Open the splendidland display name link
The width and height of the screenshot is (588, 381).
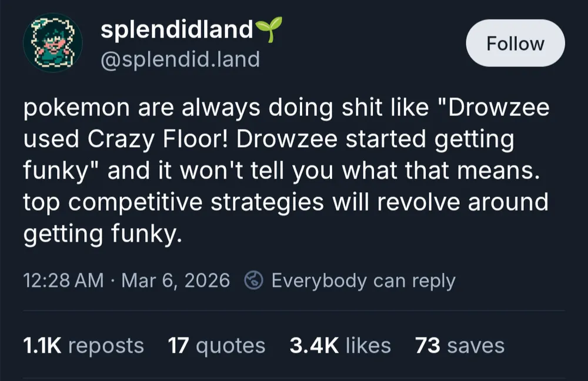[176, 30]
